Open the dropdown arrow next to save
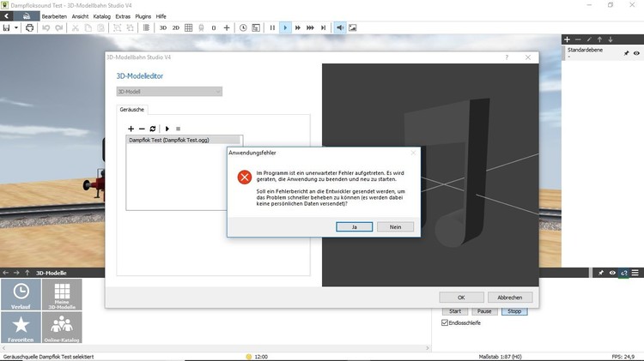The height and width of the screenshot is (361, 644). pos(16,28)
